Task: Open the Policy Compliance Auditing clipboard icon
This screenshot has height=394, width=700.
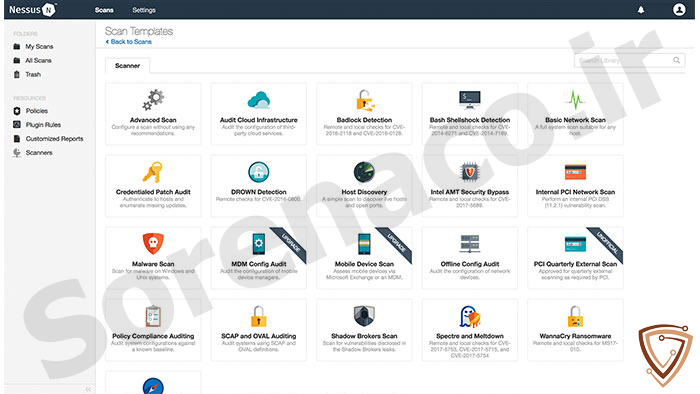Action: click(153, 316)
